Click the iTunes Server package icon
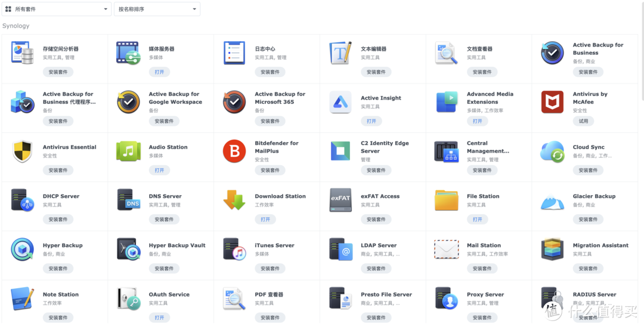 pyautogui.click(x=234, y=249)
